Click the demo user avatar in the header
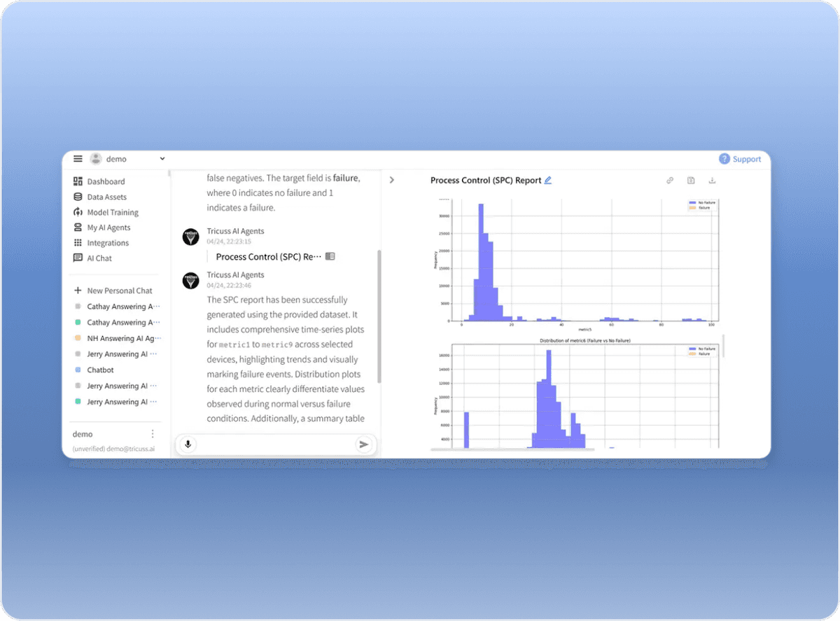The height and width of the screenshot is (621, 840). tap(96, 159)
